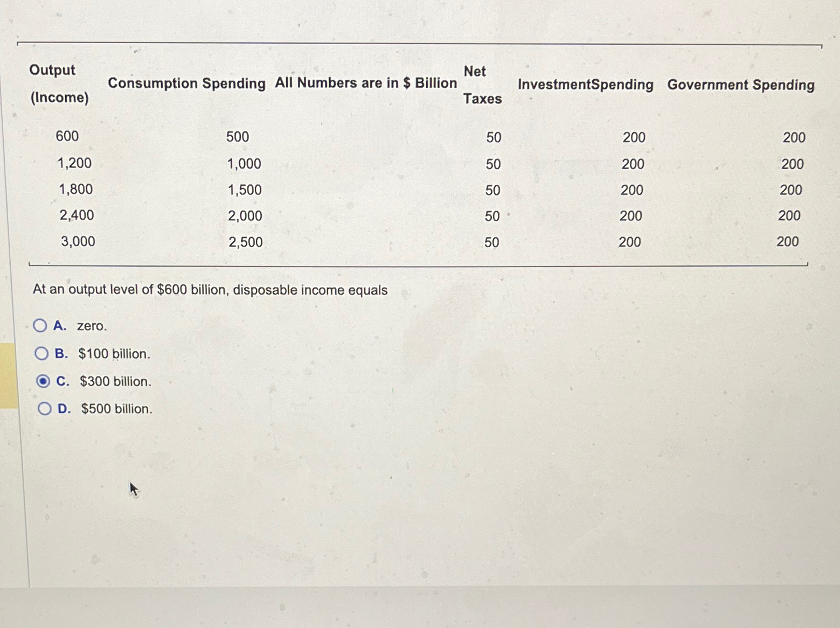Image resolution: width=840 pixels, height=628 pixels.
Task: Click a 200 value under Government Spending
Action: pyautogui.click(x=794, y=137)
